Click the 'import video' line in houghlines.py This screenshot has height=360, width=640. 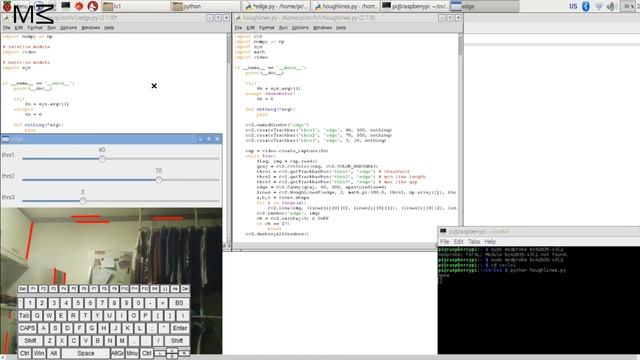[251, 57]
